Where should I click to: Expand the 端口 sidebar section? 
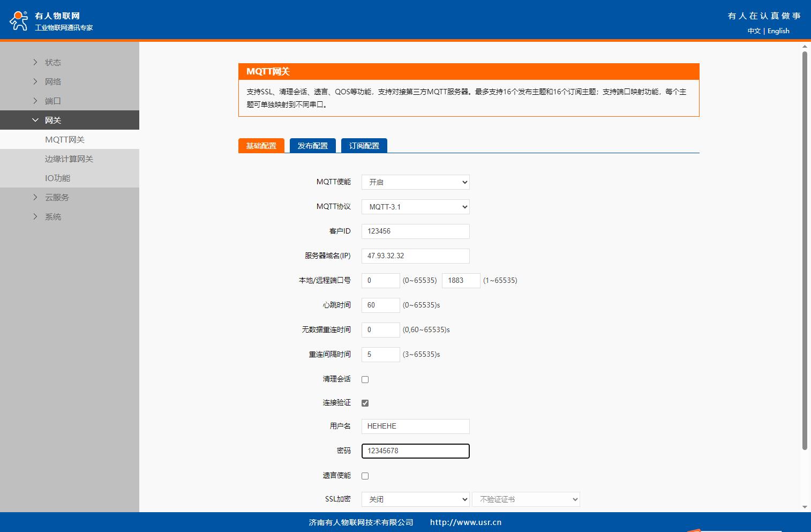pyautogui.click(x=52, y=101)
